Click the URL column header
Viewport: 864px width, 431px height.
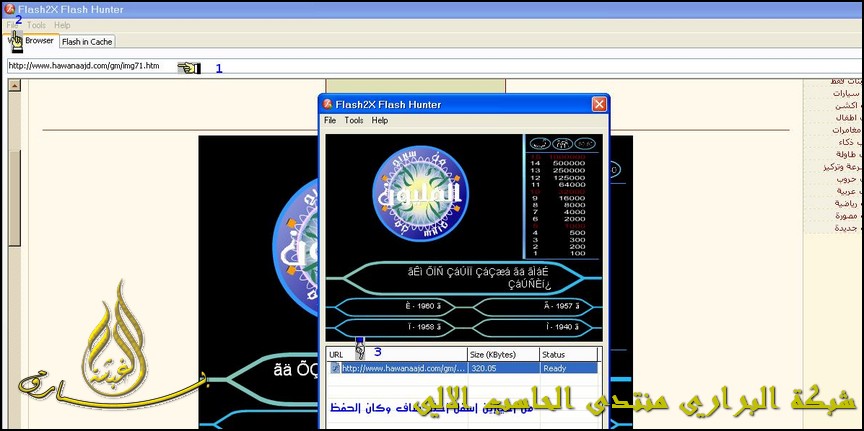point(397,354)
